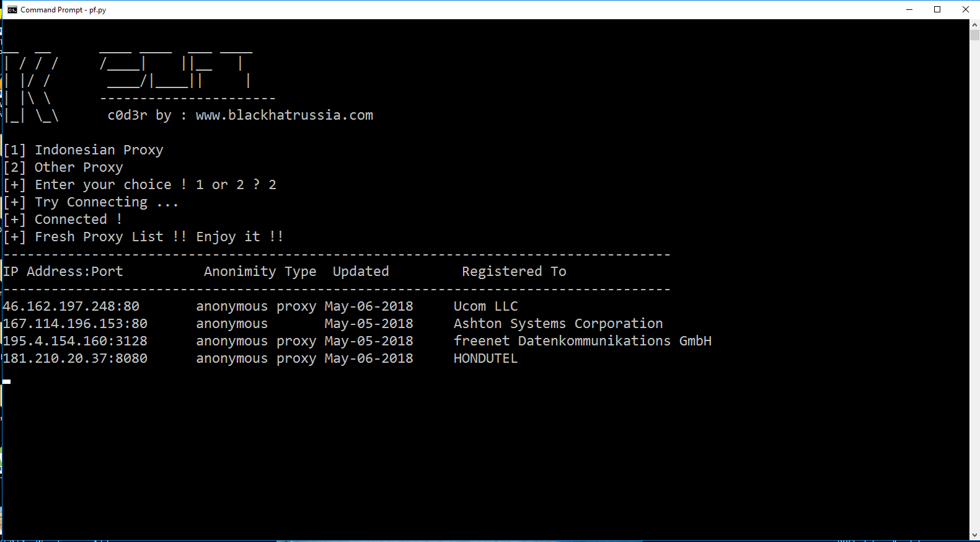Click the 'Registered To' column header
This screenshot has height=542, width=980.
[514, 272]
